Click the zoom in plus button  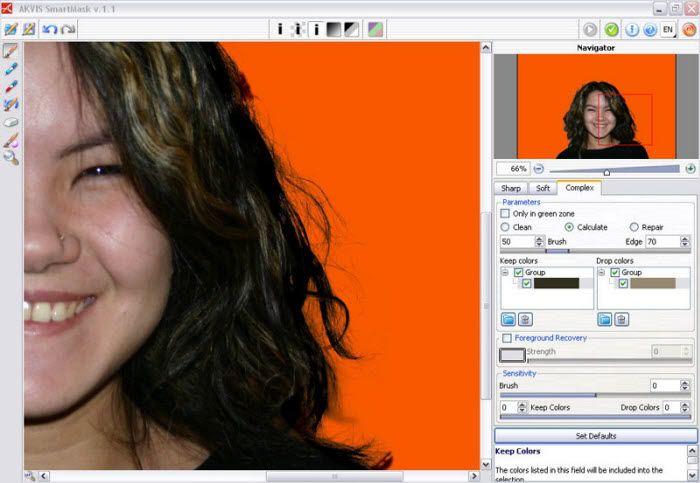(690, 169)
